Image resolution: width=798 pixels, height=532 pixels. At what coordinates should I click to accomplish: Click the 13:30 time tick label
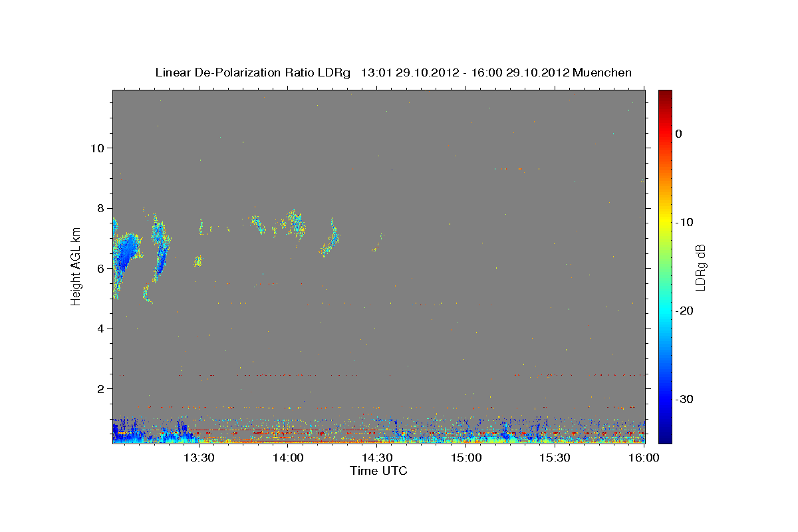tap(198, 458)
